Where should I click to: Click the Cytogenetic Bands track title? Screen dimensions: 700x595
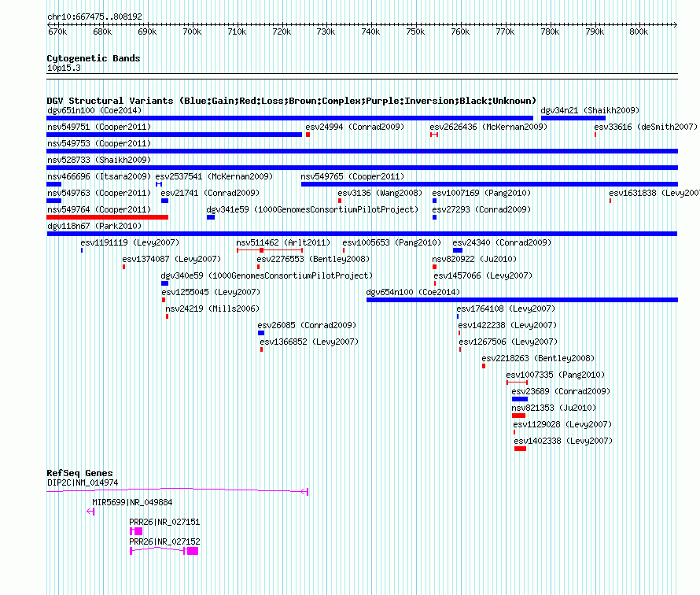pos(94,58)
